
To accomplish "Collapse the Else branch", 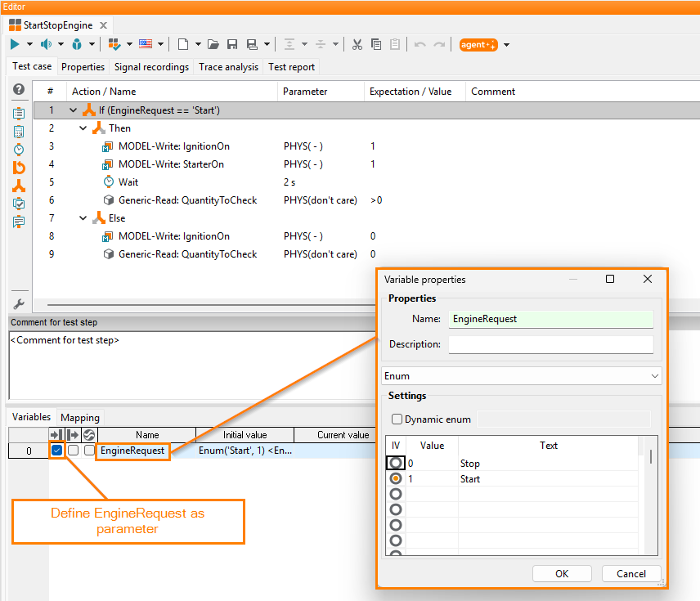I will click(x=83, y=218).
